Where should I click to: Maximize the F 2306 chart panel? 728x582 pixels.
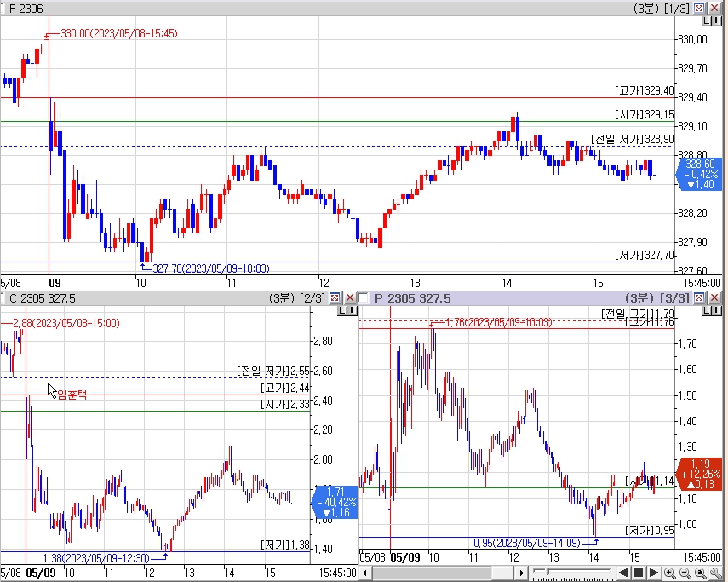point(699,8)
